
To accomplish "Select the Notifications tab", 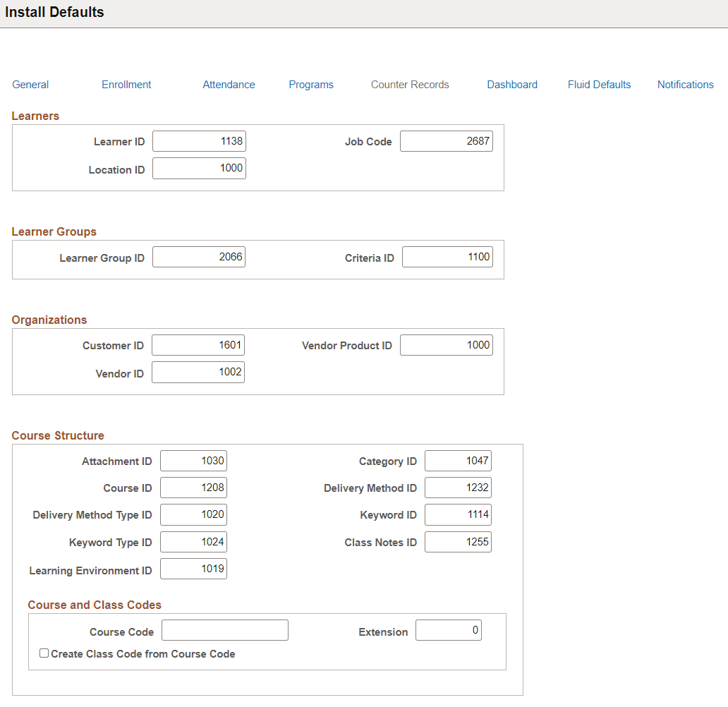I will [685, 84].
